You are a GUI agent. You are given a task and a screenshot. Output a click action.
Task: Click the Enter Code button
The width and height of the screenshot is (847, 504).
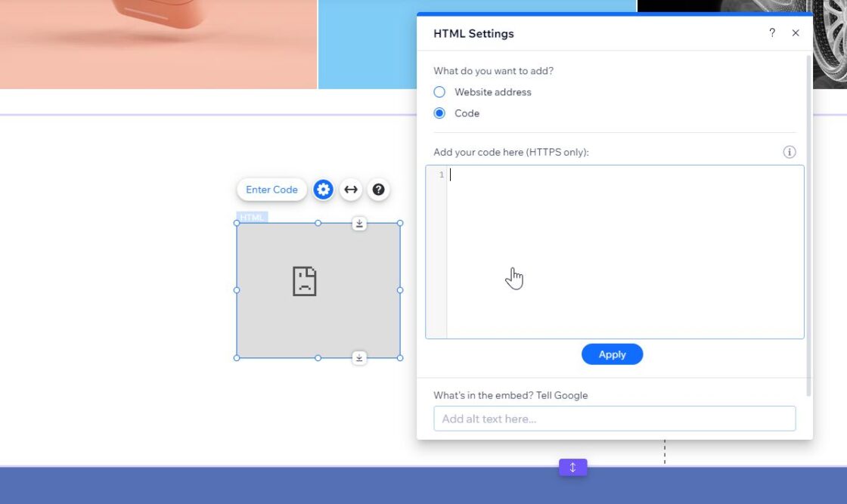(271, 190)
